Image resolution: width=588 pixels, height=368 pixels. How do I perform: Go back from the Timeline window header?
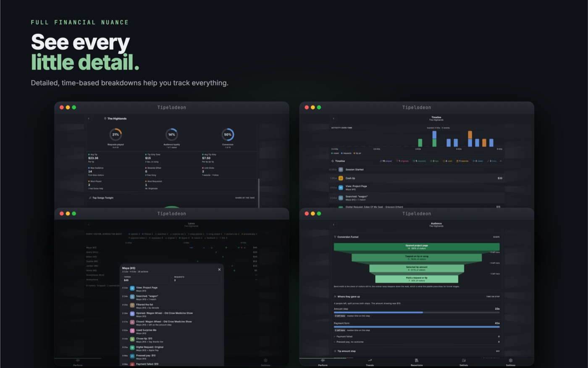click(x=333, y=118)
